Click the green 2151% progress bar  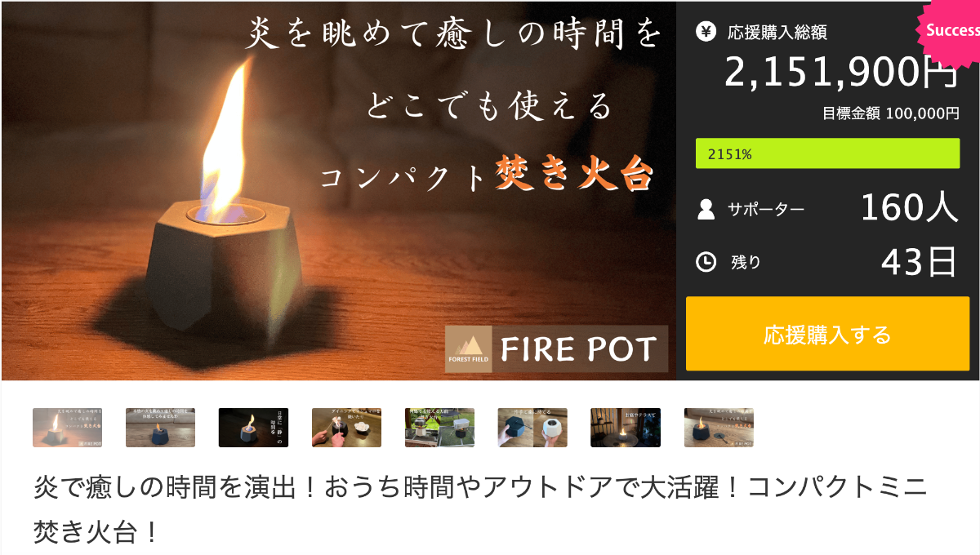(827, 153)
